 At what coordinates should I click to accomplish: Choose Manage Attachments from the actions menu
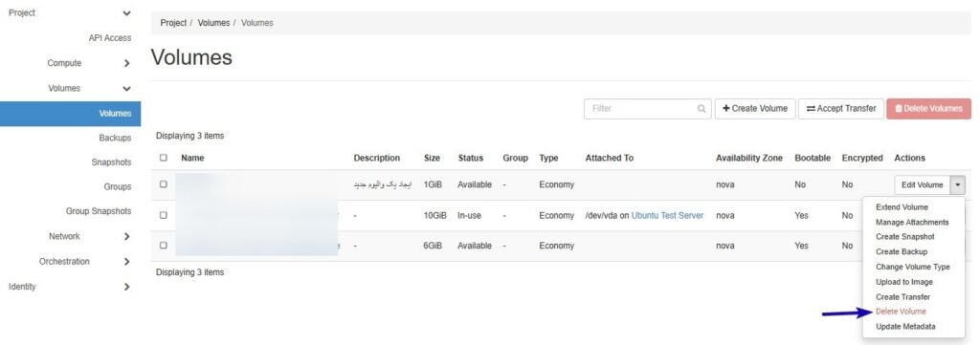coord(912,222)
